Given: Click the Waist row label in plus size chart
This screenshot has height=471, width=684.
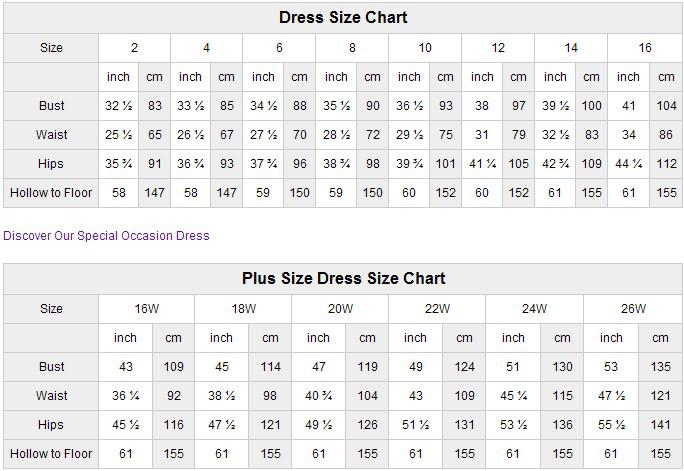Looking at the screenshot, I should [x=51, y=396].
